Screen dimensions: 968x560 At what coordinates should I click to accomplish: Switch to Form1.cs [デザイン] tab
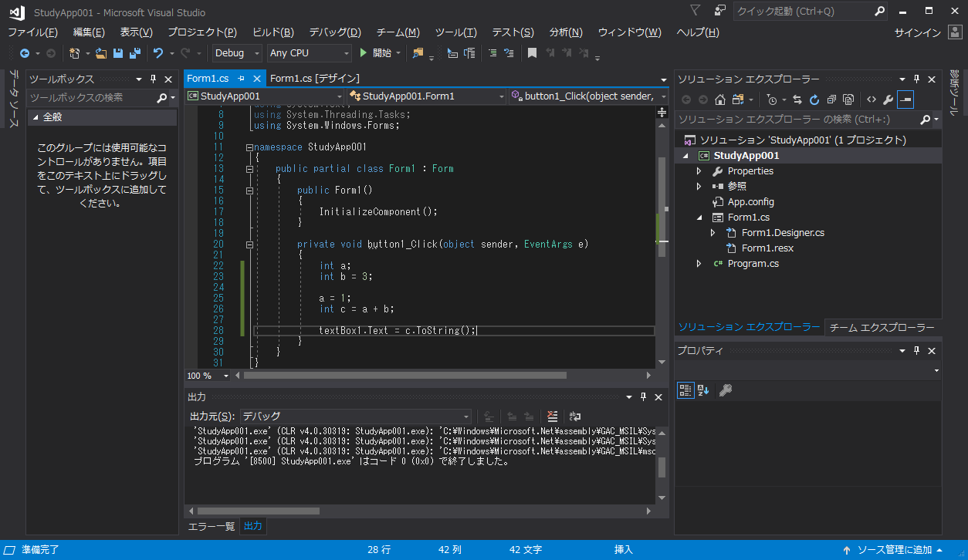pos(314,78)
